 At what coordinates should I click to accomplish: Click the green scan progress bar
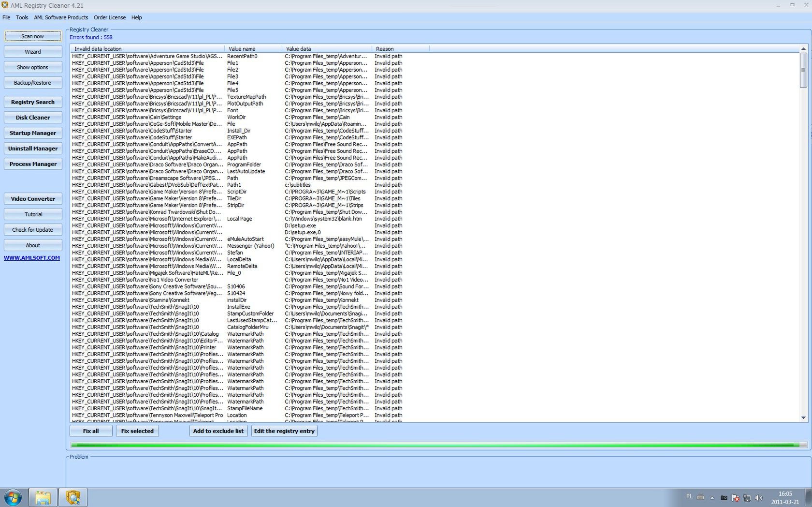point(438,445)
